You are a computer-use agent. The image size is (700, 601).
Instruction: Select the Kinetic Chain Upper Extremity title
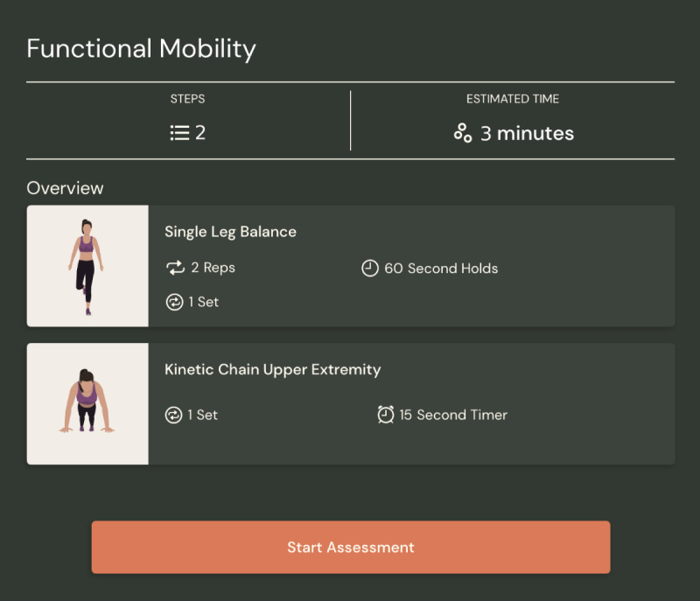[273, 370]
